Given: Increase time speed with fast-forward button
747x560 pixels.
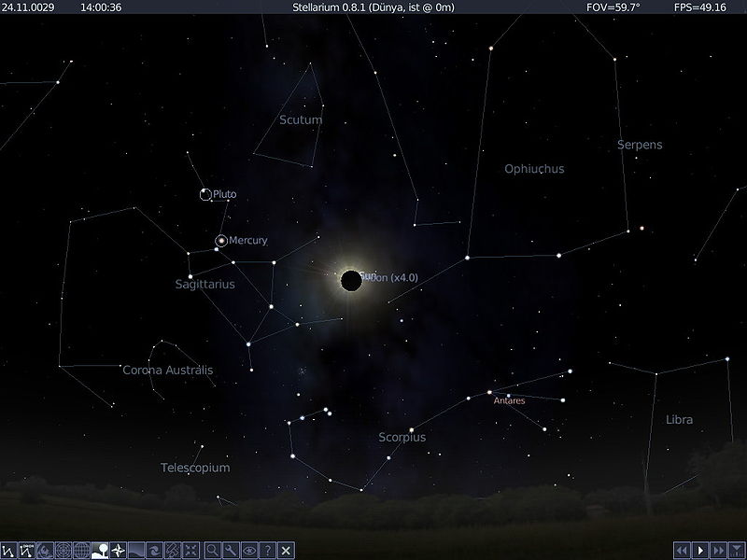Looking at the screenshot, I should coord(719,551).
